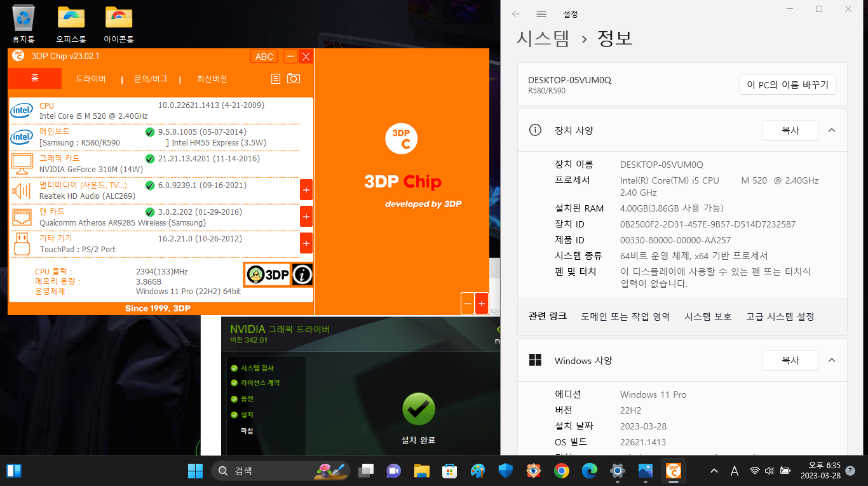The height and width of the screenshot is (486, 868).
Task: Open File Explorer from the taskbar
Action: click(x=422, y=471)
